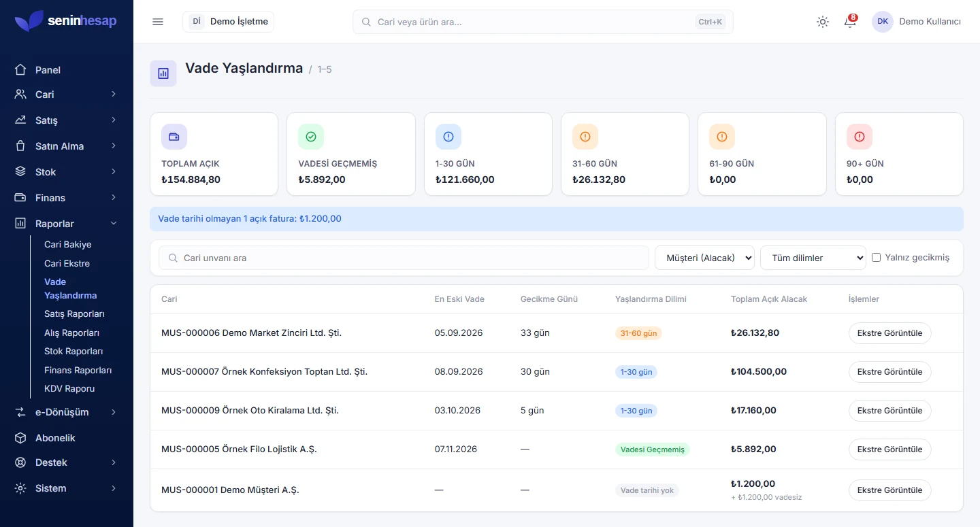Click the Panel home icon

[20, 70]
